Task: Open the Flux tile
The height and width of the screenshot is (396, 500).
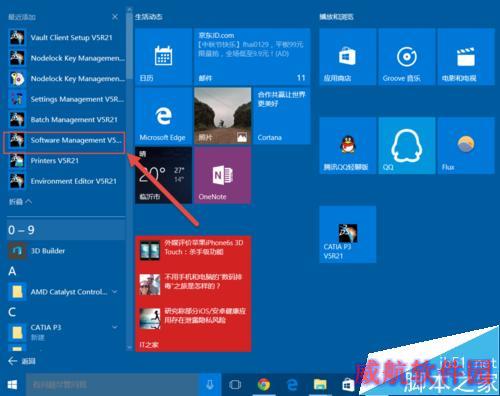Action: click(466, 145)
